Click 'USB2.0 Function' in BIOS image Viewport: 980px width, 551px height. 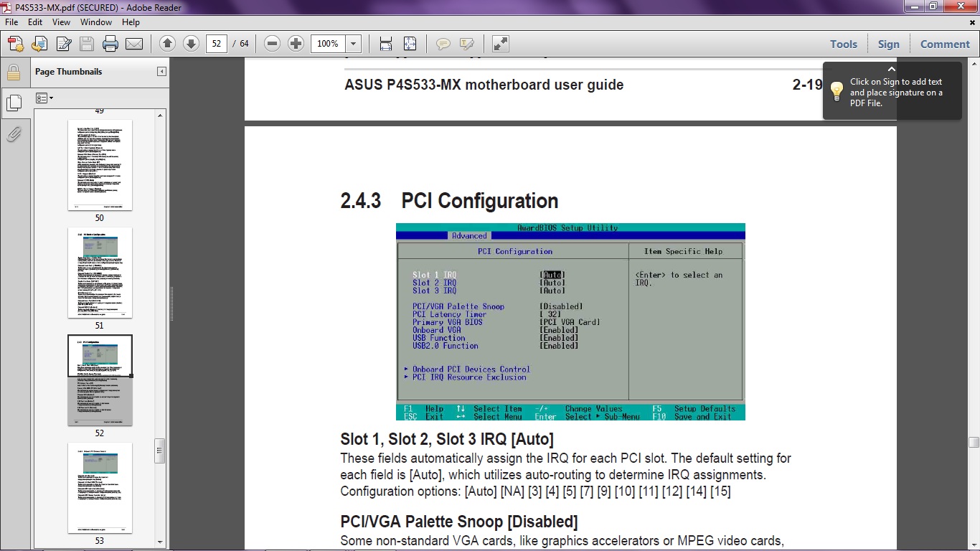pyautogui.click(x=446, y=346)
